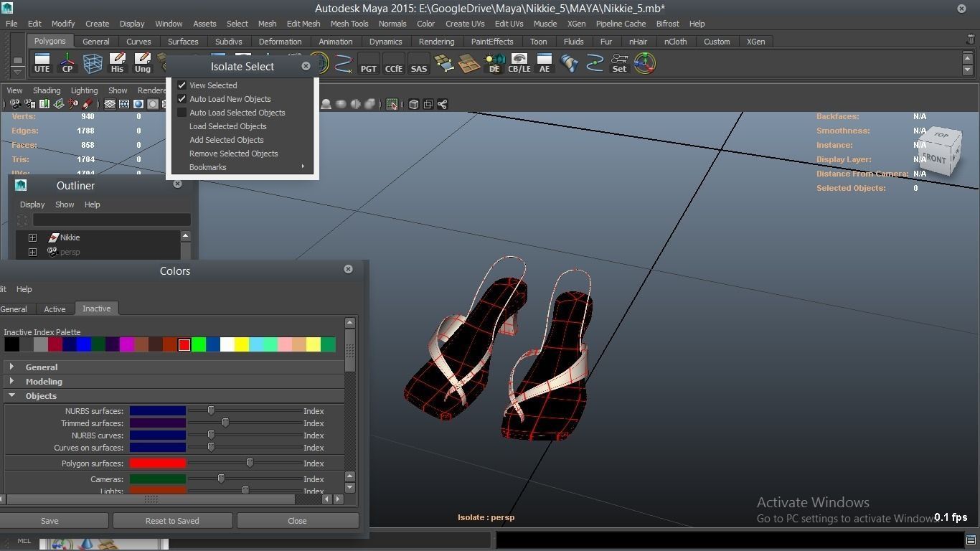980x551 pixels.
Task: Click the Close button in Colors
Action: click(297, 521)
